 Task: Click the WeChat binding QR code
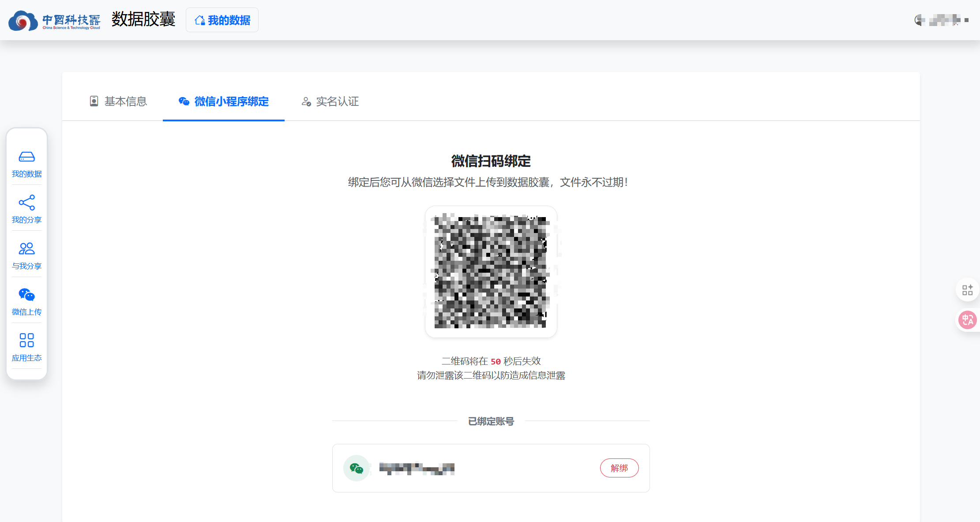tap(491, 272)
